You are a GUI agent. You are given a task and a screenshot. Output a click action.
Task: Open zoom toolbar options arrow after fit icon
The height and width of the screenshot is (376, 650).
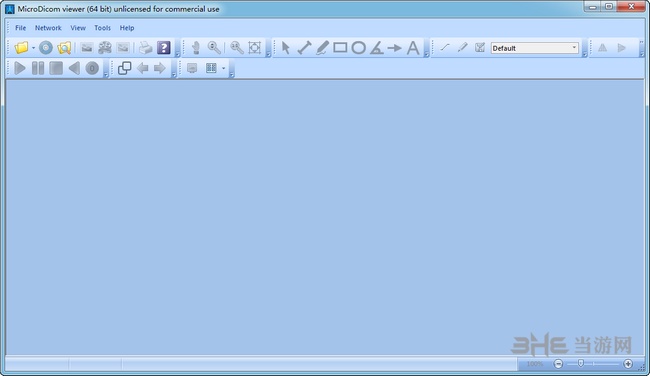268,54
